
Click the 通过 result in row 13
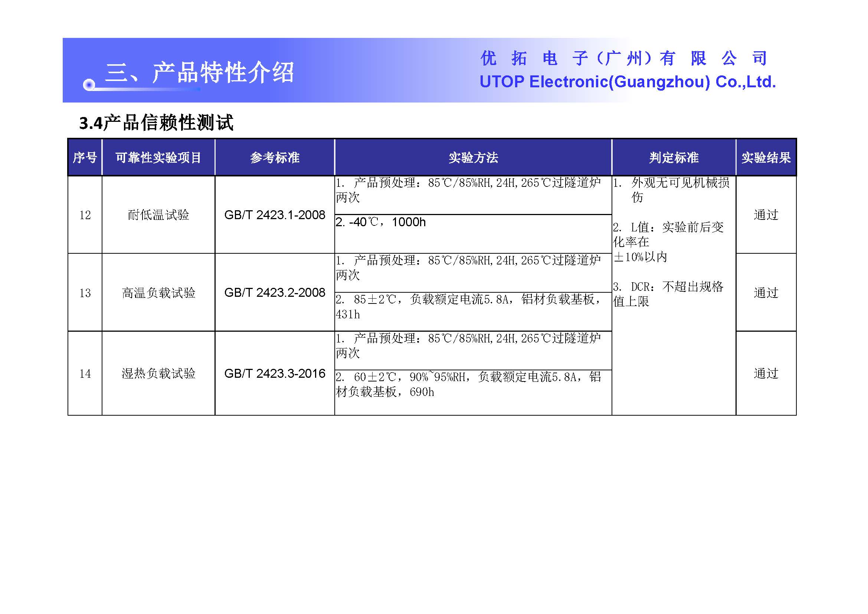tap(766, 292)
